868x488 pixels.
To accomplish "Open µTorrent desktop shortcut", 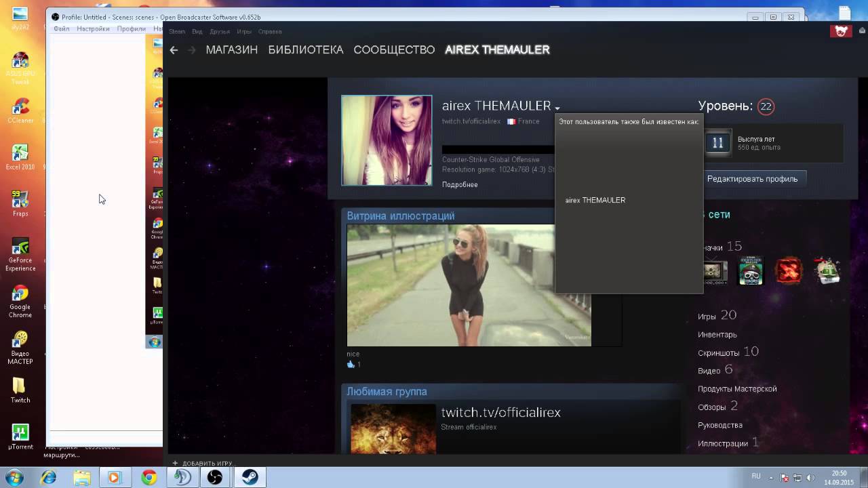I will click(20, 437).
